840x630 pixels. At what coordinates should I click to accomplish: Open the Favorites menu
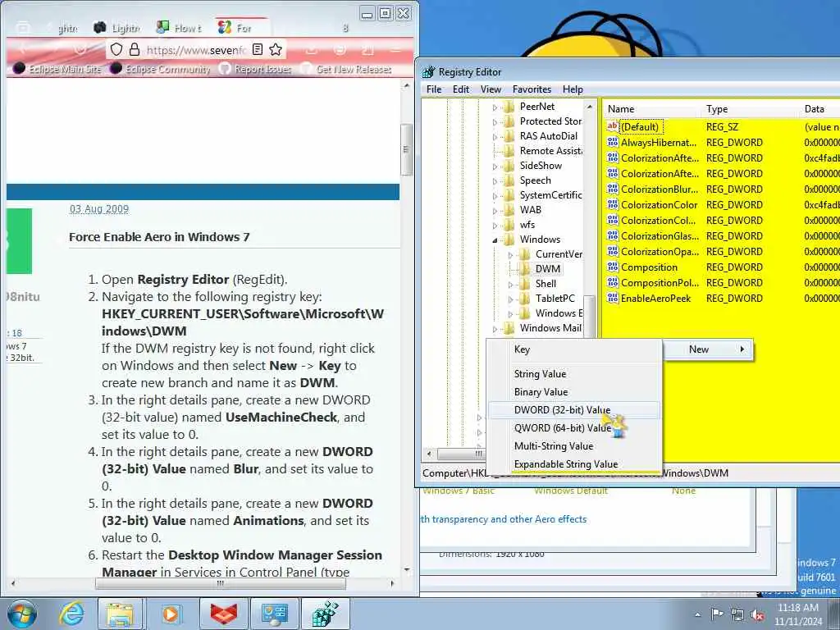(x=532, y=89)
